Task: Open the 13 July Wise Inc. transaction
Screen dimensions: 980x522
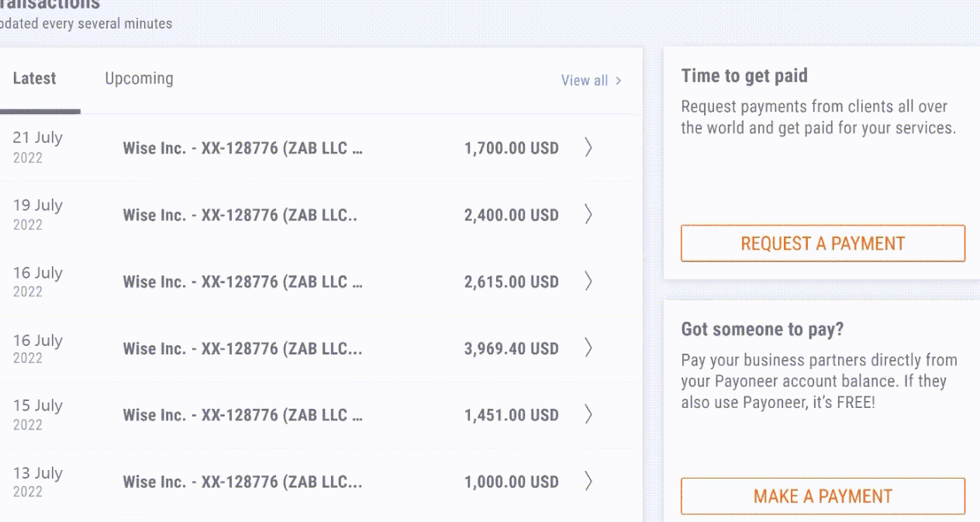Action: click(243, 482)
